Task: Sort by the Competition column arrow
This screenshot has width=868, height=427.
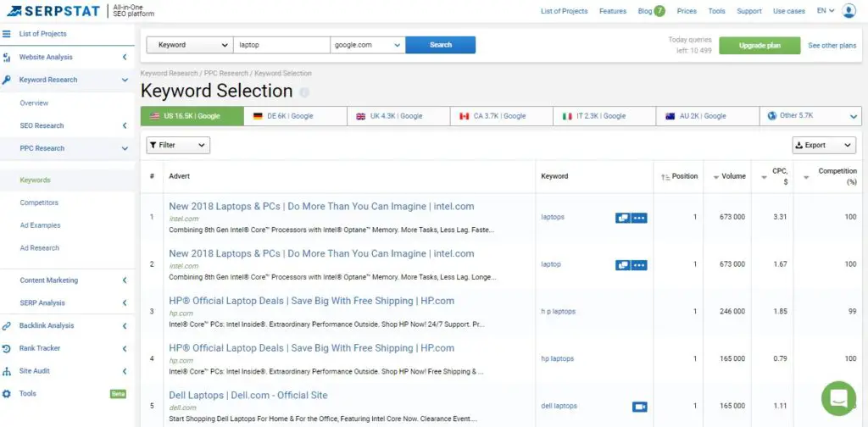Action: pos(807,178)
